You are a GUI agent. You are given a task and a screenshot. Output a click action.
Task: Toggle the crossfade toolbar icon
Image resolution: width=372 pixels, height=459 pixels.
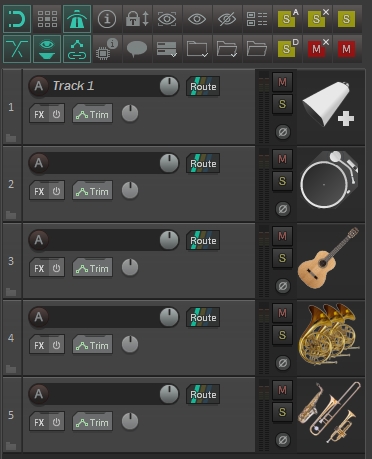[x=17, y=49]
